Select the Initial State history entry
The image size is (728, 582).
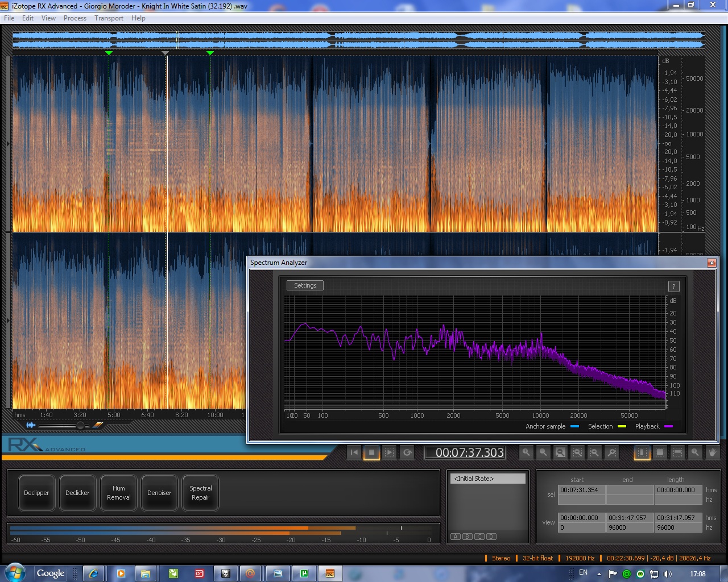tap(489, 479)
